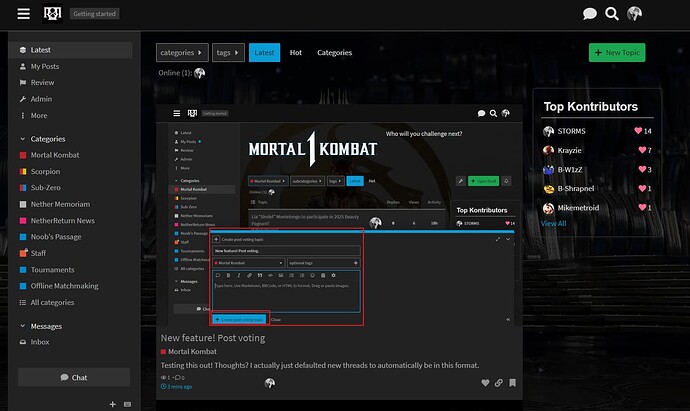This screenshot has height=411, width=690.
Task: Like the topic with the heart icon
Action: (485, 383)
